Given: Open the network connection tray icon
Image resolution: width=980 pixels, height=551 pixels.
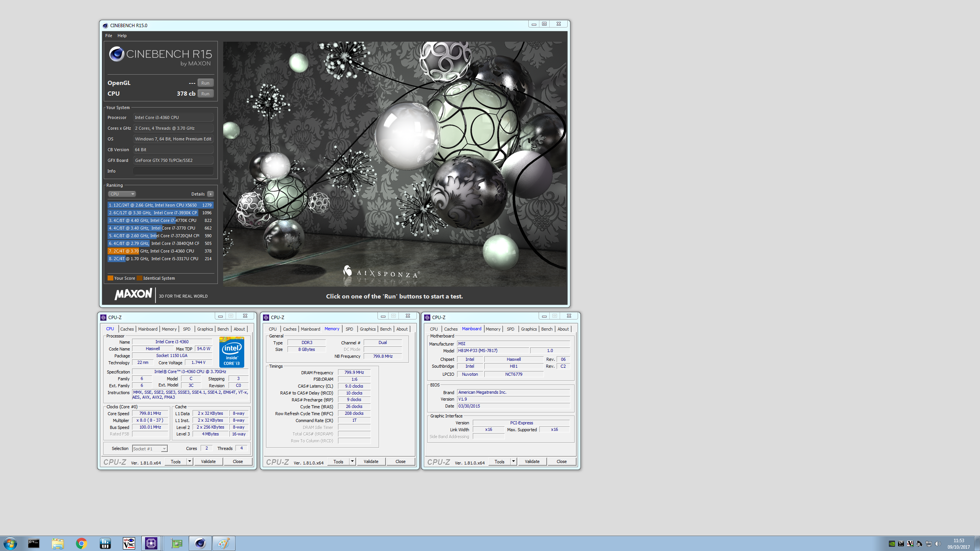Looking at the screenshot, I should coord(929,544).
